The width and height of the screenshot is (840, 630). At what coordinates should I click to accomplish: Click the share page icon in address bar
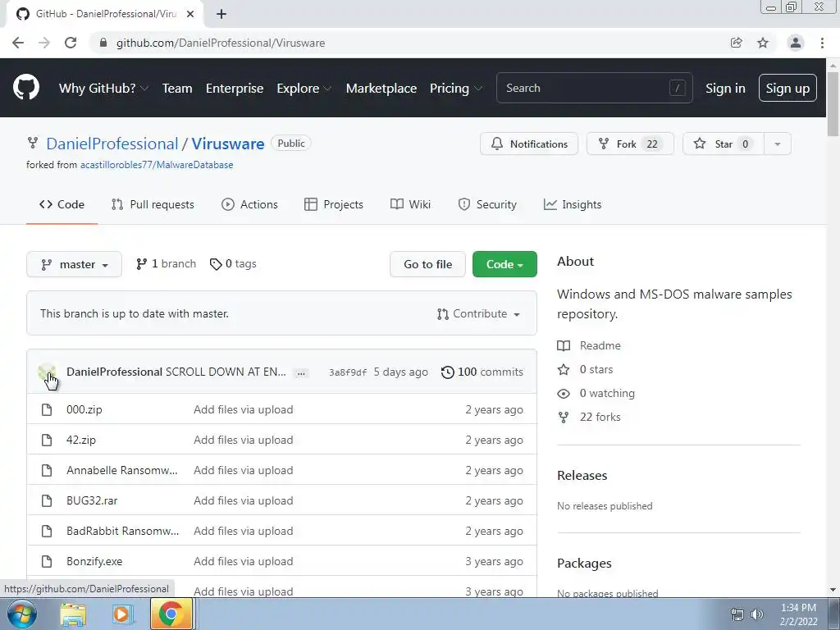tap(737, 43)
